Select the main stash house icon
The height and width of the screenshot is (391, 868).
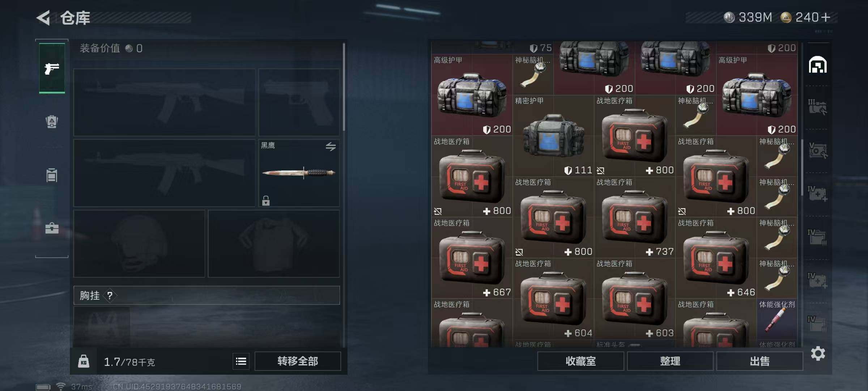tap(818, 65)
